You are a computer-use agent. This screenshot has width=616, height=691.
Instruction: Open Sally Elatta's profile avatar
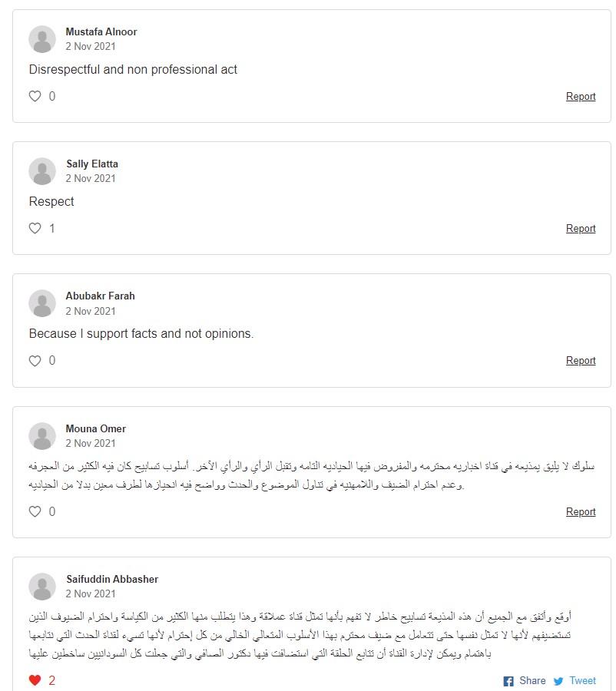tap(42, 171)
